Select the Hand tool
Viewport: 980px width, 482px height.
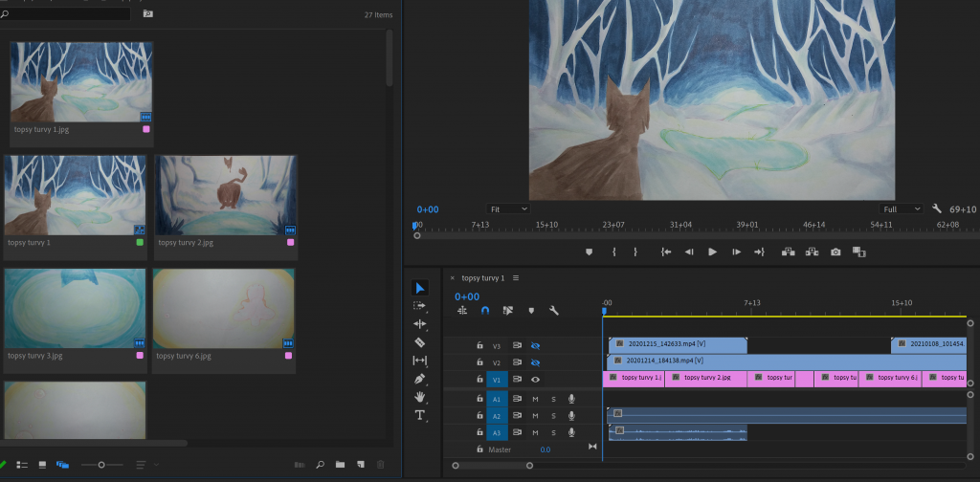pos(420,397)
